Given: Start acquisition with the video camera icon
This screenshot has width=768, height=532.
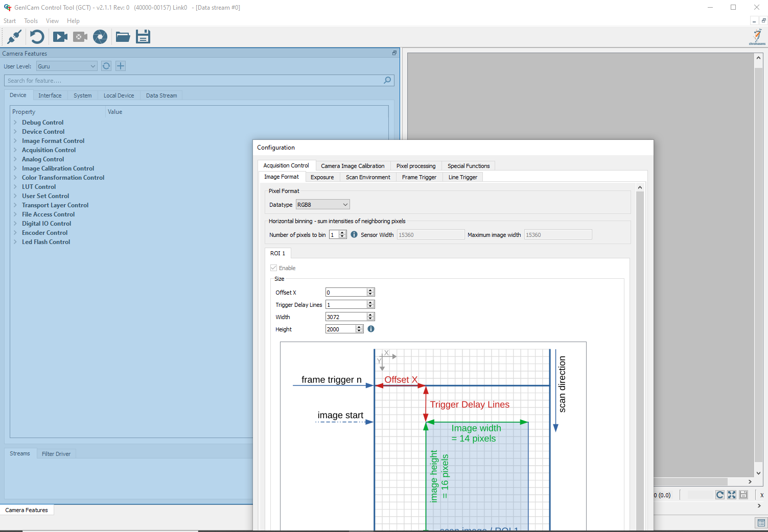Looking at the screenshot, I should (60, 37).
